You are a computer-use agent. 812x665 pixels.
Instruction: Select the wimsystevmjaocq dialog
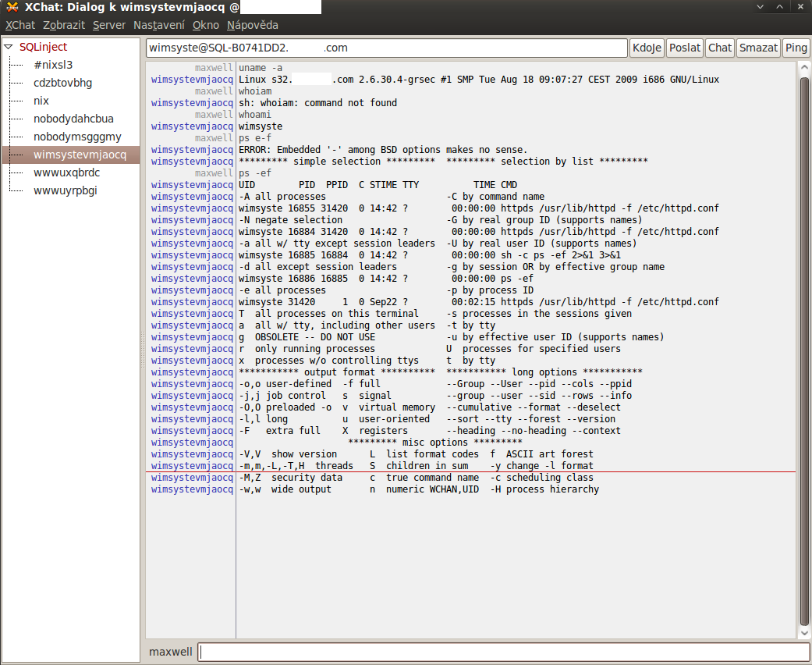[x=71, y=155]
